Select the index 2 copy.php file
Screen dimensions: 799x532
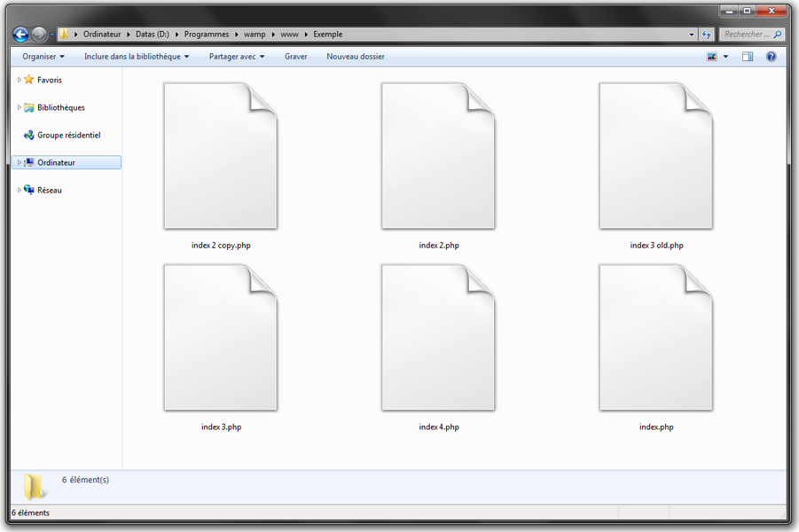point(220,156)
